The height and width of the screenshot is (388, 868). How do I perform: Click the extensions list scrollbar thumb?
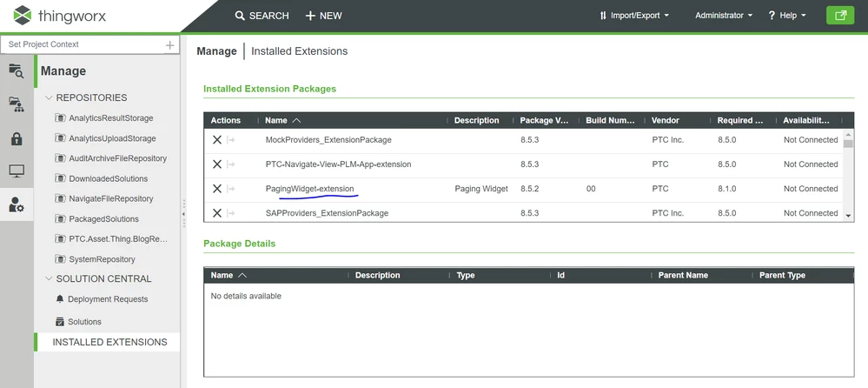[848, 144]
